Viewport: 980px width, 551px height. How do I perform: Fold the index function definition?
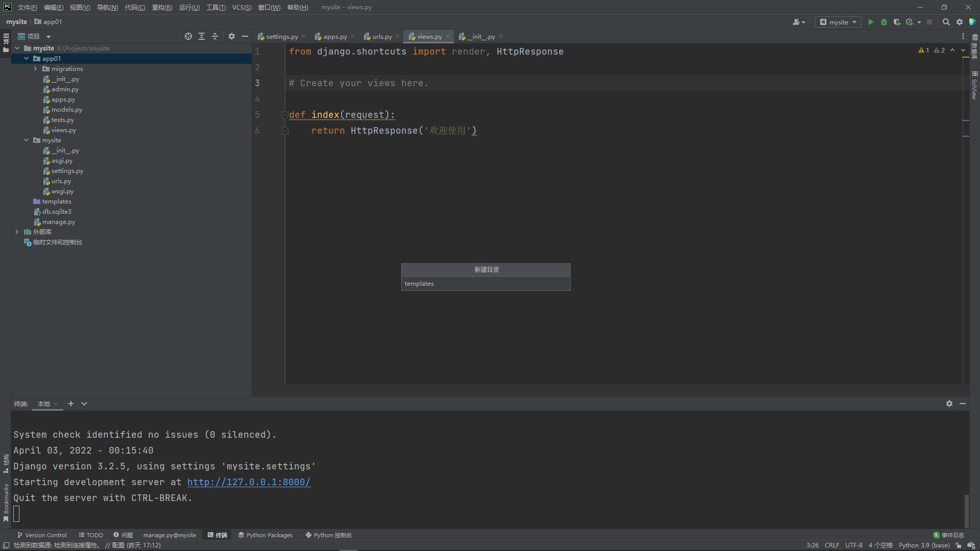coord(285,115)
